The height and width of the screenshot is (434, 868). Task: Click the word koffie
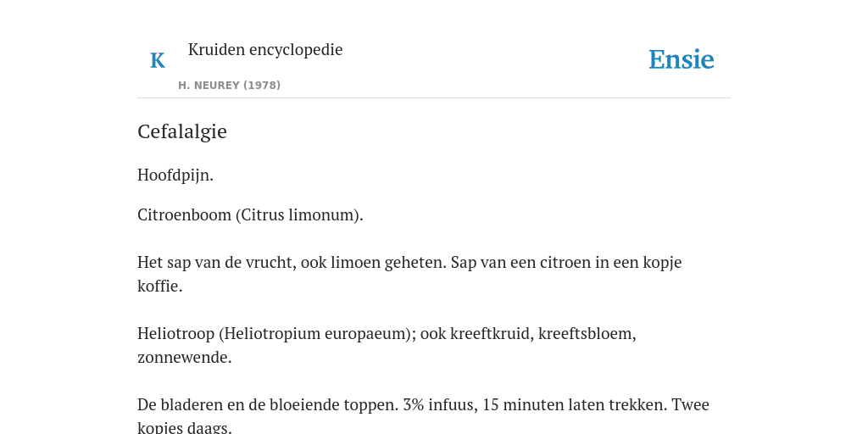158,287
